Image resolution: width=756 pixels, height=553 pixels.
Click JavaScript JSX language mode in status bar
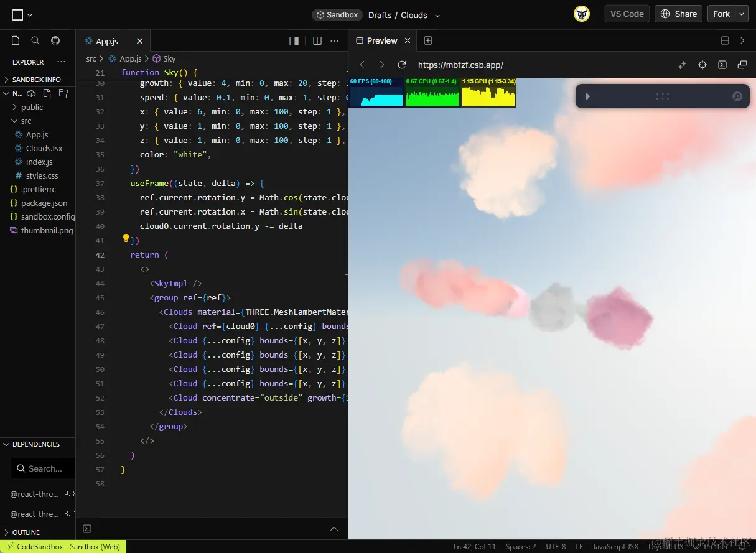point(615,546)
